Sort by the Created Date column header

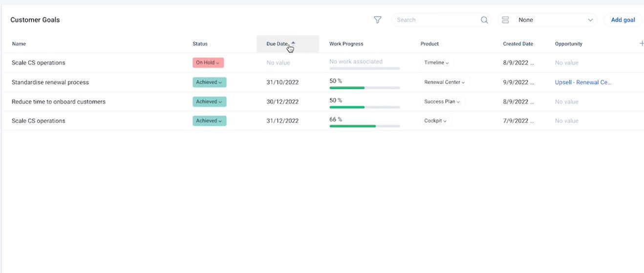518,44
